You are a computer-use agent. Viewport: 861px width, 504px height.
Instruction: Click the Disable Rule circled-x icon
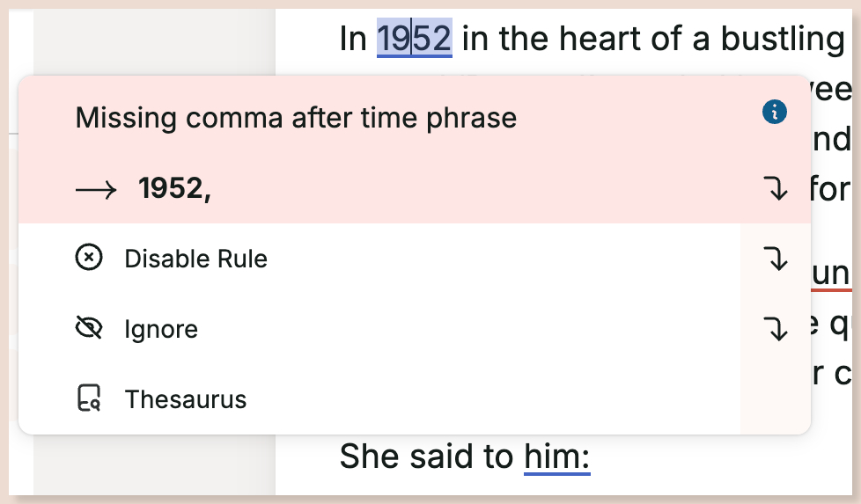[89, 257]
